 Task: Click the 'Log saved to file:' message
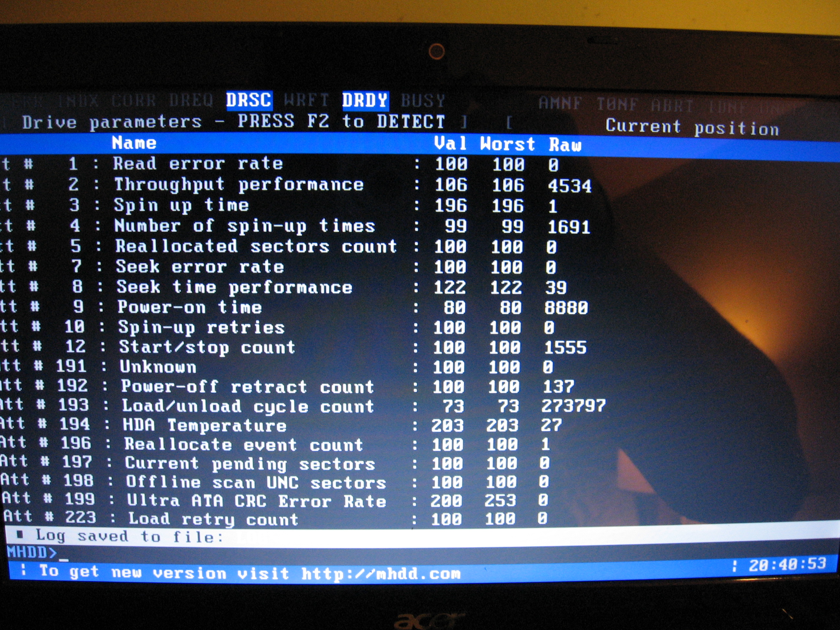coord(129,537)
